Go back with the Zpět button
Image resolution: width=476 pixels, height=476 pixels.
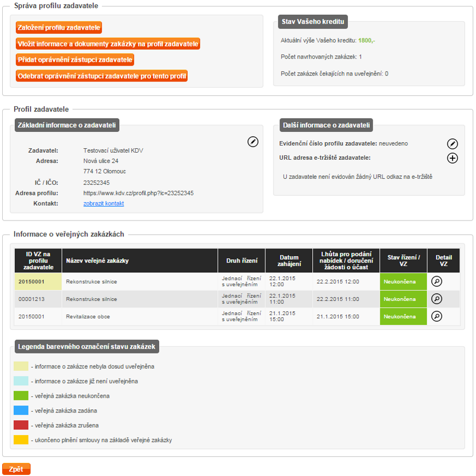[x=16, y=469]
